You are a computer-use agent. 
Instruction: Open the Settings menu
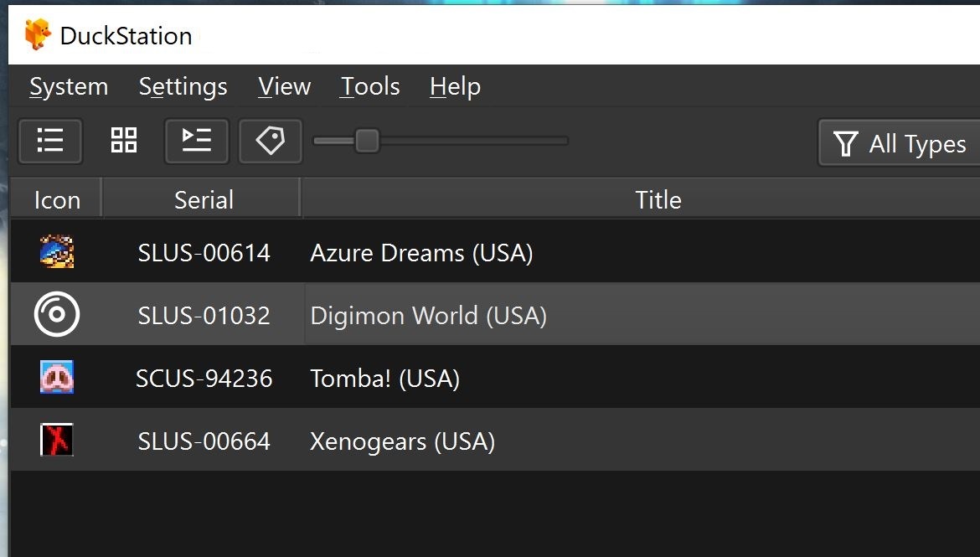[183, 86]
